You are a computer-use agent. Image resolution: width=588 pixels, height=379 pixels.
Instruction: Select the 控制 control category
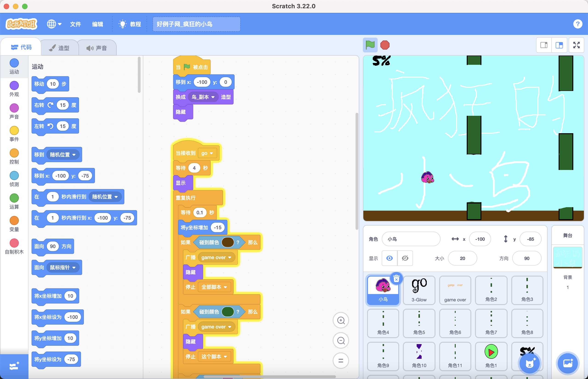14,156
